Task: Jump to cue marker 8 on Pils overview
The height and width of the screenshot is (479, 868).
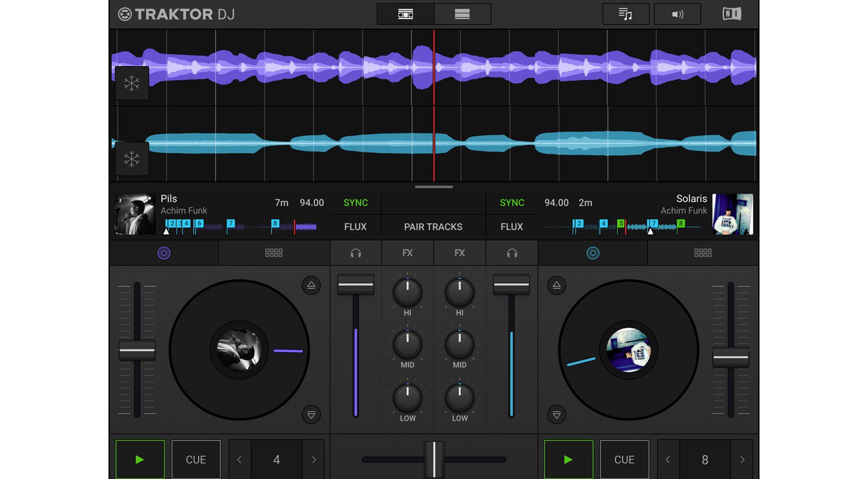Action: [x=275, y=224]
